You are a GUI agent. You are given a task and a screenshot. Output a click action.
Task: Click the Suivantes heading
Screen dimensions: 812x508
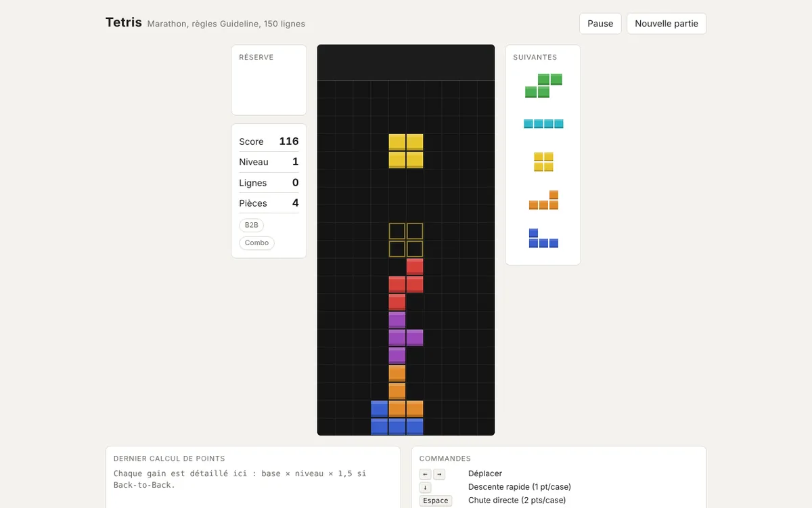tap(535, 58)
